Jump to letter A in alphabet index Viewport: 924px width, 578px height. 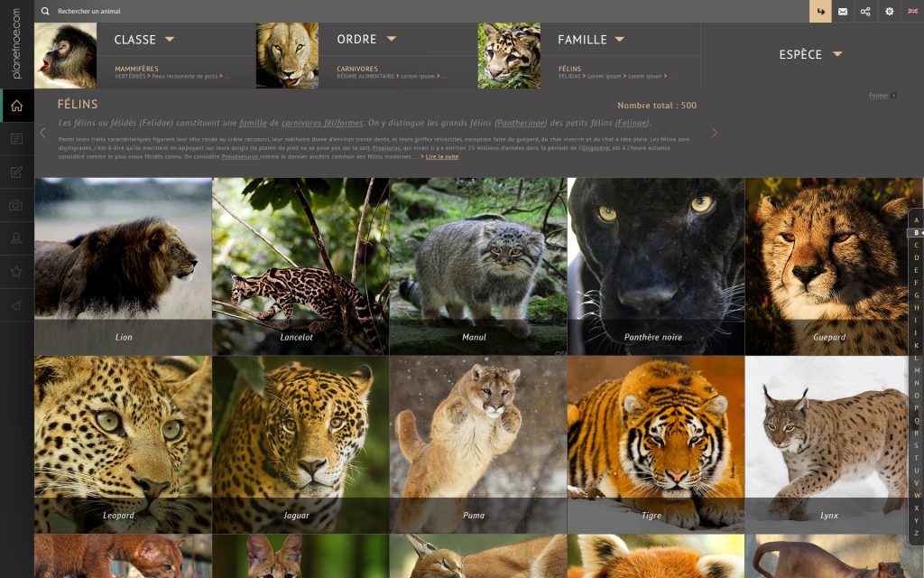(917, 220)
